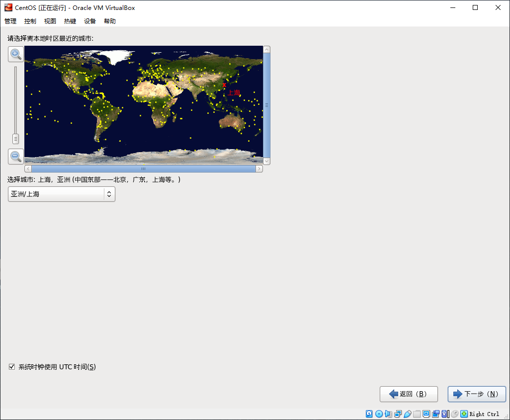Screen dimensions: 510x420
Task: Open the 亚洲/上海 city dropdown
Action: (x=62, y=194)
